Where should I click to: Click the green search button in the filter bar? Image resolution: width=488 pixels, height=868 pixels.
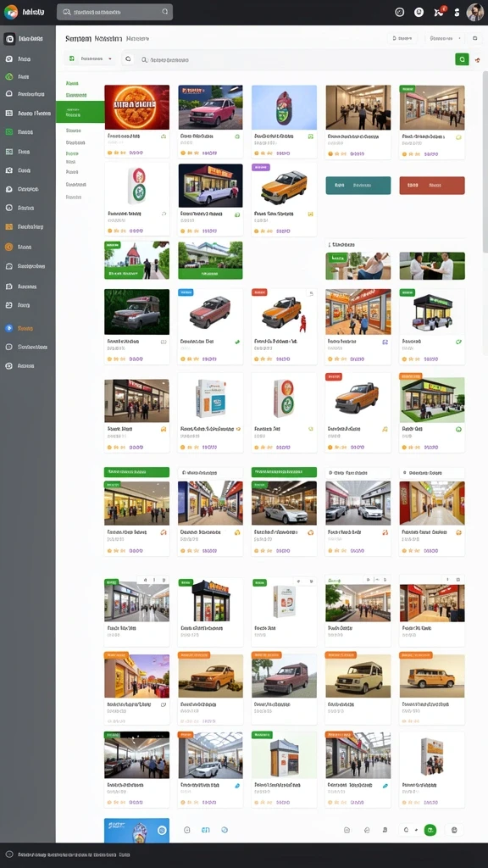[x=462, y=59]
